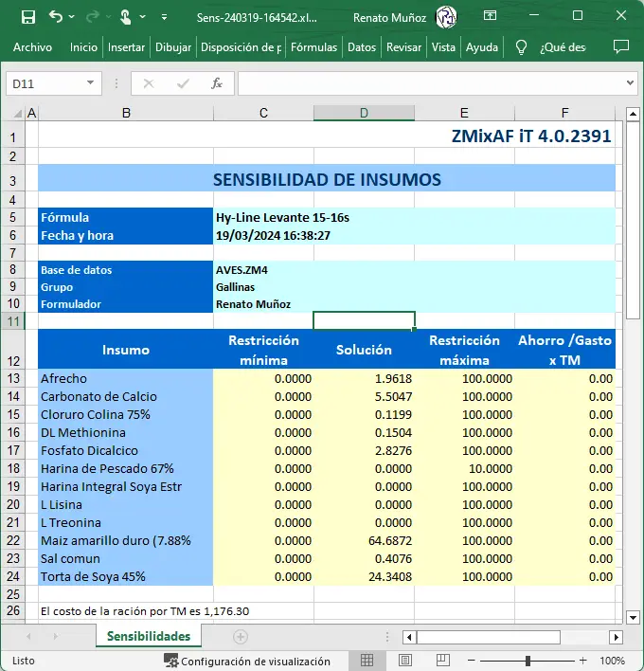Expand the formula bar
This screenshot has width=644, height=671.
click(x=631, y=83)
